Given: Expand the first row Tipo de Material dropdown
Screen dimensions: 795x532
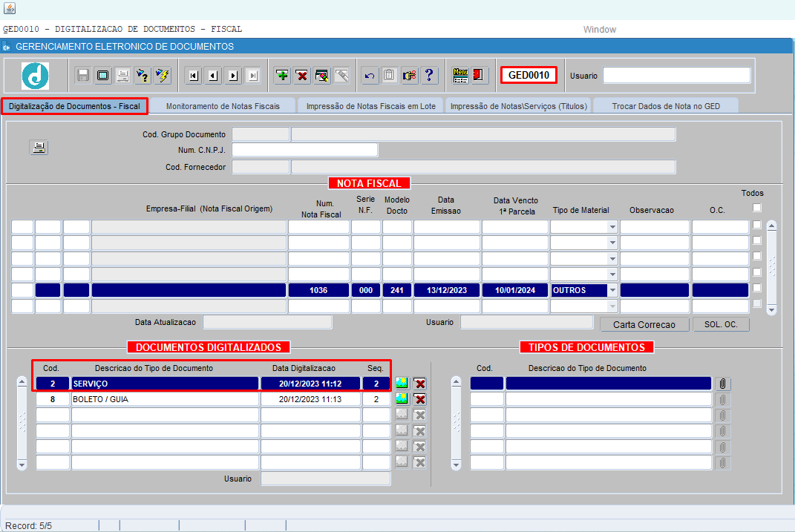Looking at the screenshot, I should tap(612, 227).
